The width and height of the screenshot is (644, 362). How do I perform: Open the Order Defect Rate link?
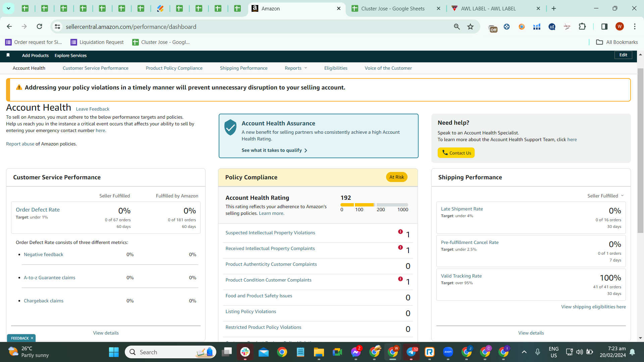coord(38,209)
